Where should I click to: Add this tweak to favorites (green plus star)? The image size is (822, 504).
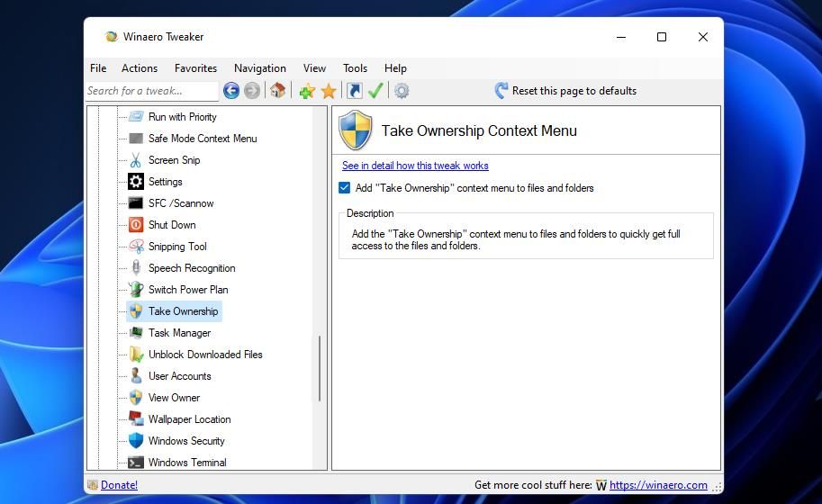(x=307, y=91)
